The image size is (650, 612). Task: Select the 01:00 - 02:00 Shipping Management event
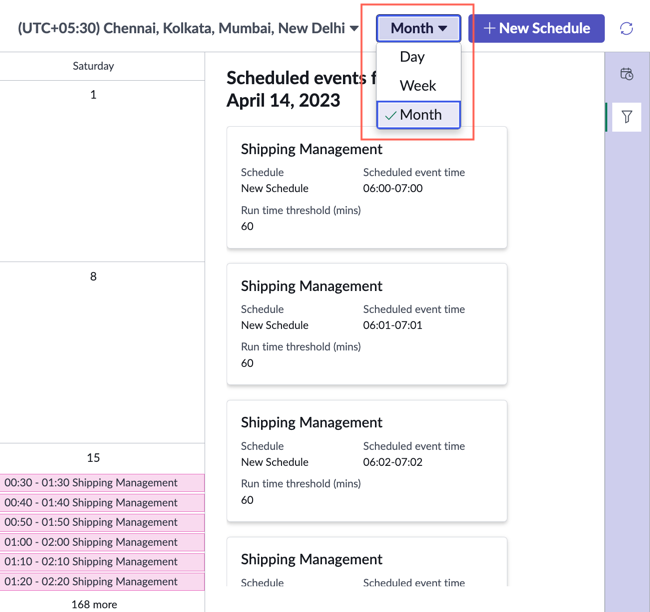[x=102, y=542]
